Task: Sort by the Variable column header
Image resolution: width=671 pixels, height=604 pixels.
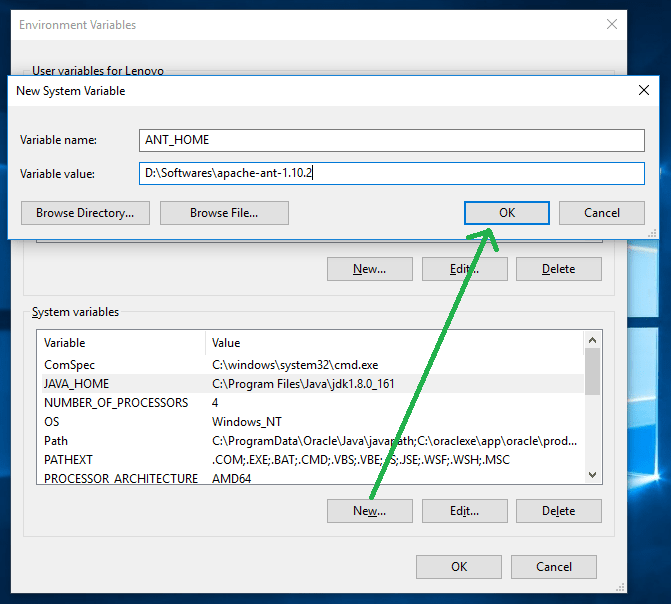Action: [x=120, y=343]
